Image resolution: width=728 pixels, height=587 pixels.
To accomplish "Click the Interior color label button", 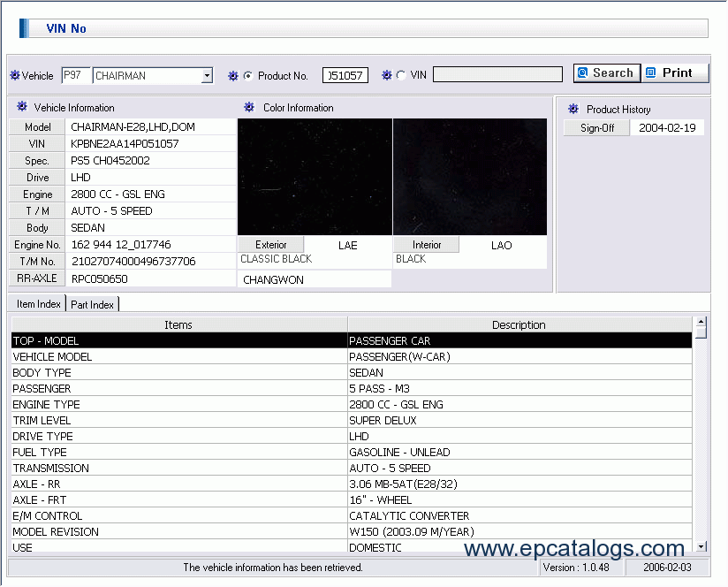I will [427, 245].
